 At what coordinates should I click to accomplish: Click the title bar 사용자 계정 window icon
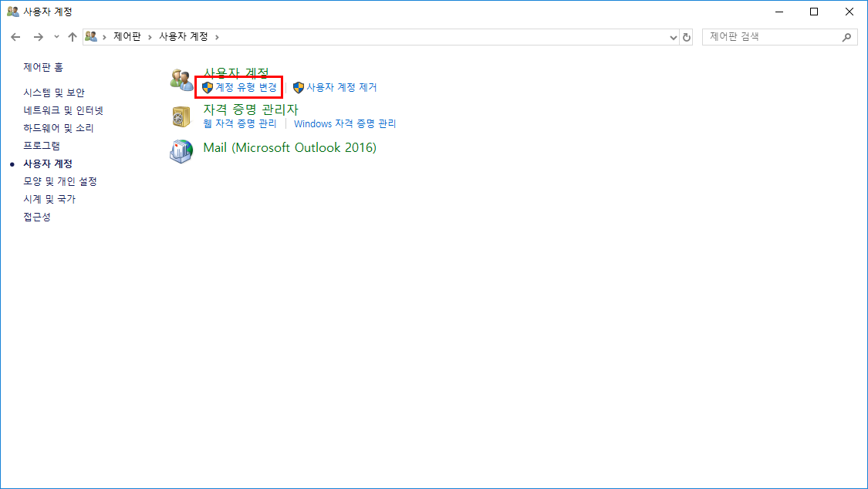tap(13, 12)
